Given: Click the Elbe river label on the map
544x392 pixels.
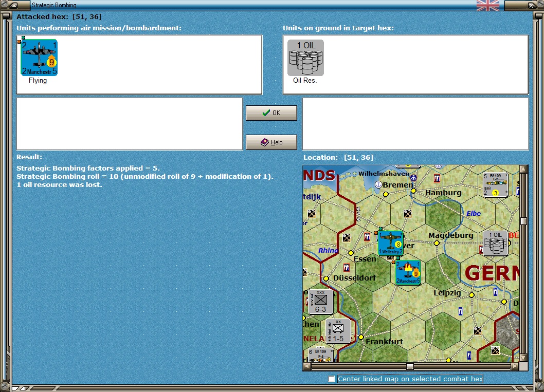Looking at the screenshot, I should pos(474,214).
